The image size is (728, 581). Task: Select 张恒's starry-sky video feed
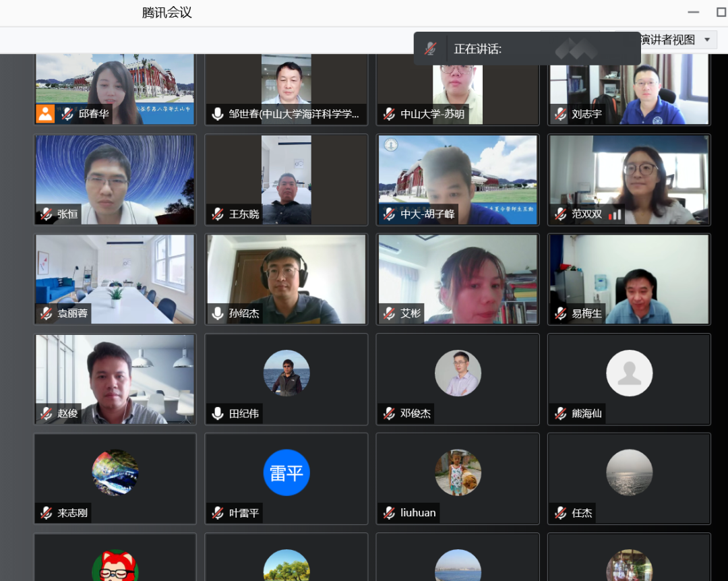click(x=115, y=180)
